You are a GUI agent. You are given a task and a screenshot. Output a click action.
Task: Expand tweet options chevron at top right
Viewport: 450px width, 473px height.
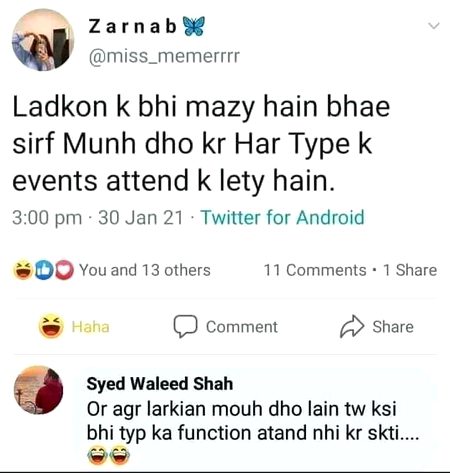point(434,25)
